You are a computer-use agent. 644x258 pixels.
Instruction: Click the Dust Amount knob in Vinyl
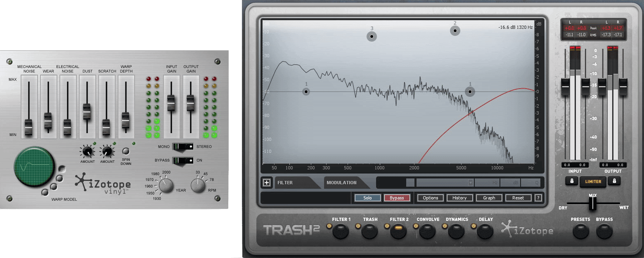(87, 152)
